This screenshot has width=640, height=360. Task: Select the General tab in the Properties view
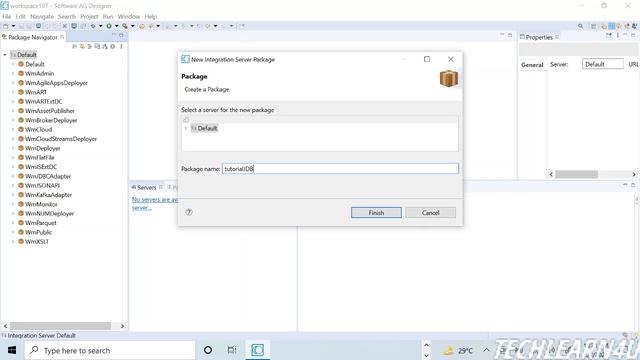click(x=532, y=64)
